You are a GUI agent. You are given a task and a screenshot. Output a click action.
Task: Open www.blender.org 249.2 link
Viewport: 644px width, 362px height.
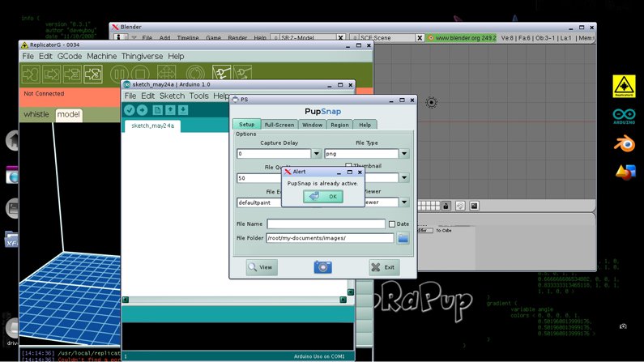tap(462, 38)
